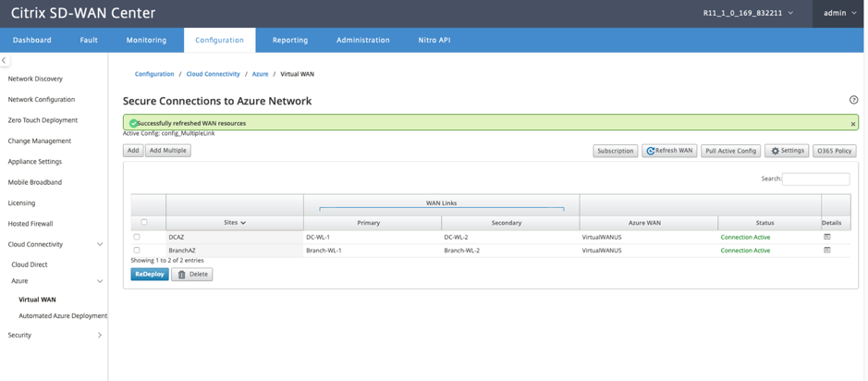Switch to the Fault tab
Viewport: 868px width, 381px height.
click(89, 40)
